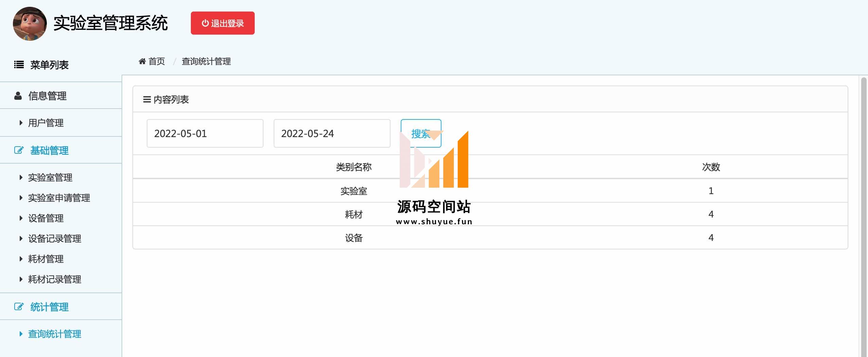Screen dimensions: 868x357
Task: Click the arrow beside sidebar 查询统计管理
Action: [21, 334]
